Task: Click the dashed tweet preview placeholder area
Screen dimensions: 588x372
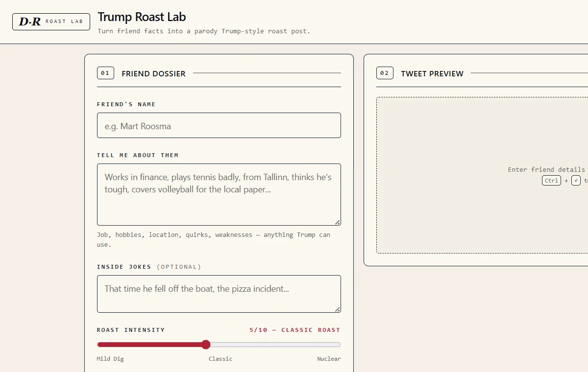Action: 482,175
